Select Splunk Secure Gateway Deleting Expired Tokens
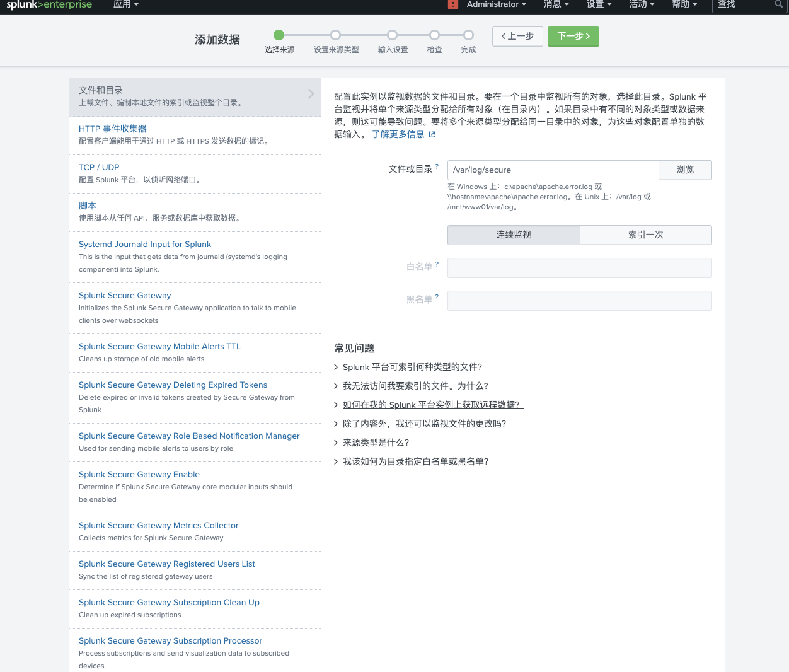 click(195, 398)
